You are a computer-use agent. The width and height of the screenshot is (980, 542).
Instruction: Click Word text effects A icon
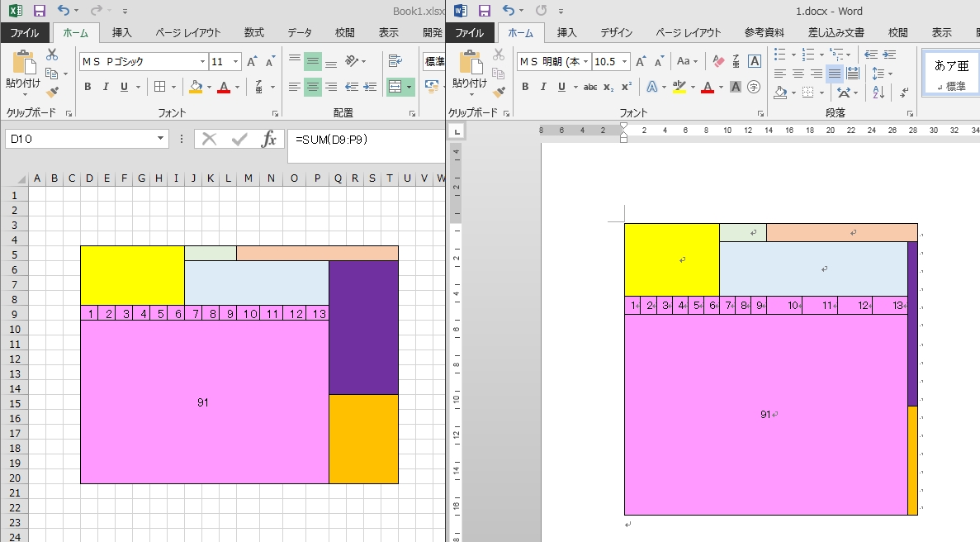[652, 87]
